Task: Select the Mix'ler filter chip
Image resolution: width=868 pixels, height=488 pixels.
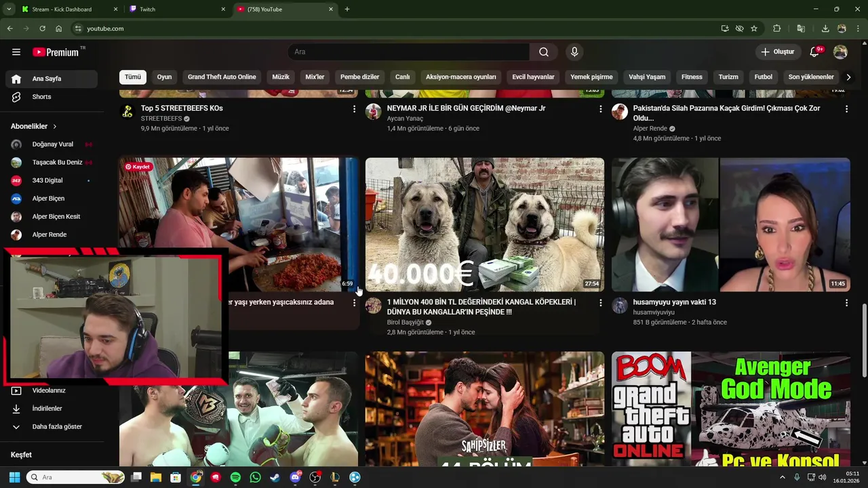Action: 315,77
